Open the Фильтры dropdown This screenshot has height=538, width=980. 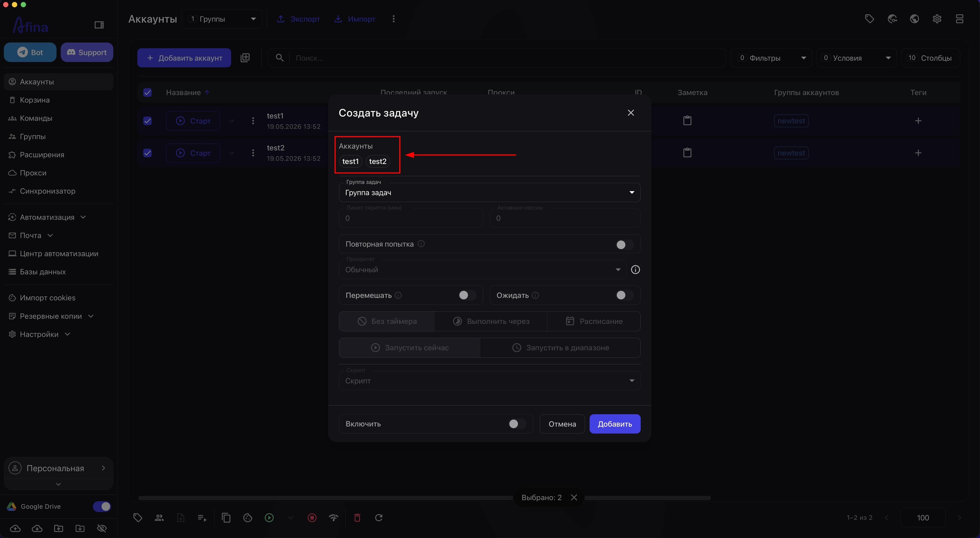[771, 58]
